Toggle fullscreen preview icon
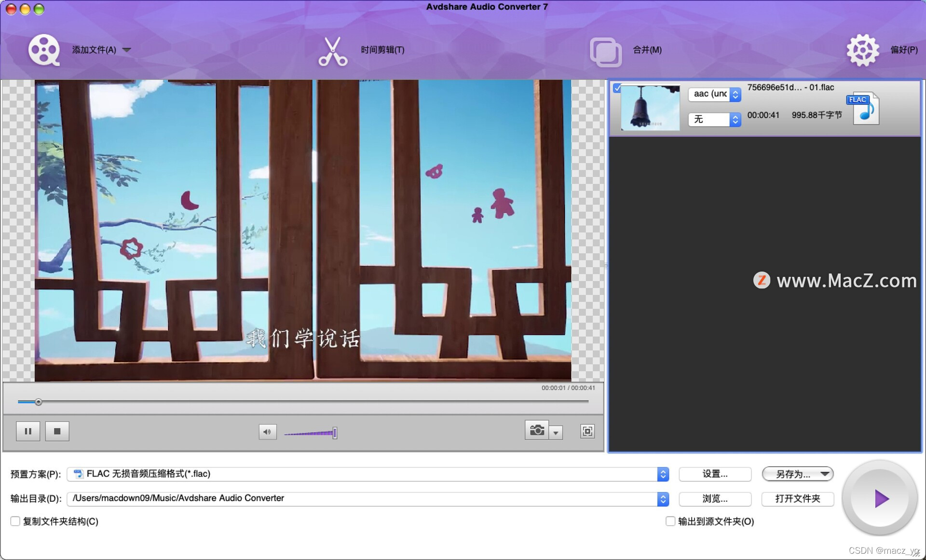This screenshot has width=926, height=560. point(587,431)
